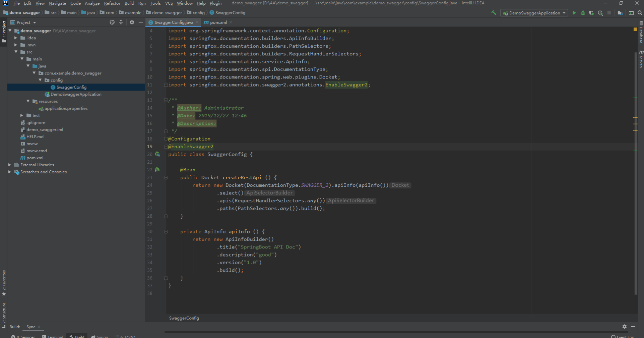Open the Run with Profiler icon
Viewport: 644px width, 338px height.
point(600,13)
